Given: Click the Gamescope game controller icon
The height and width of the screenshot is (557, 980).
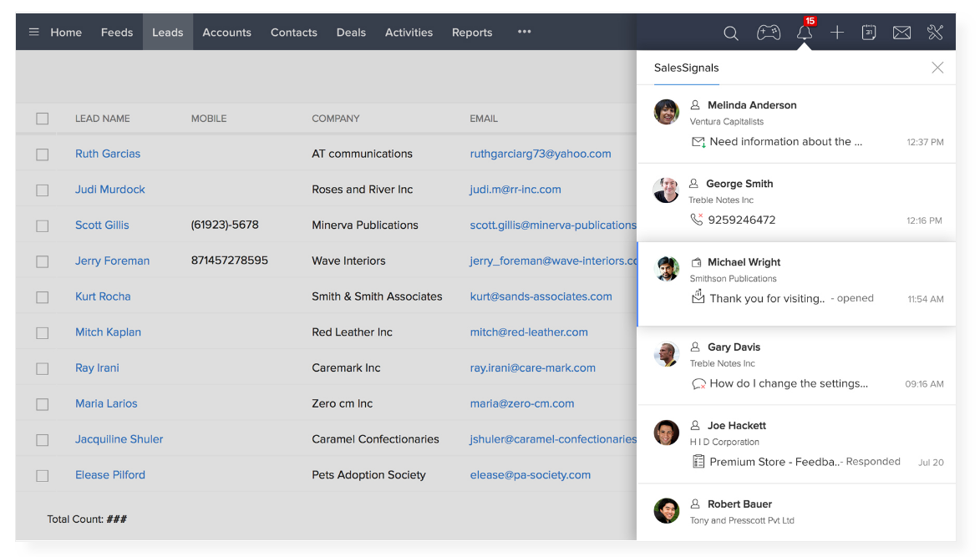Looking at the screenshot, I should pos(768,33).
